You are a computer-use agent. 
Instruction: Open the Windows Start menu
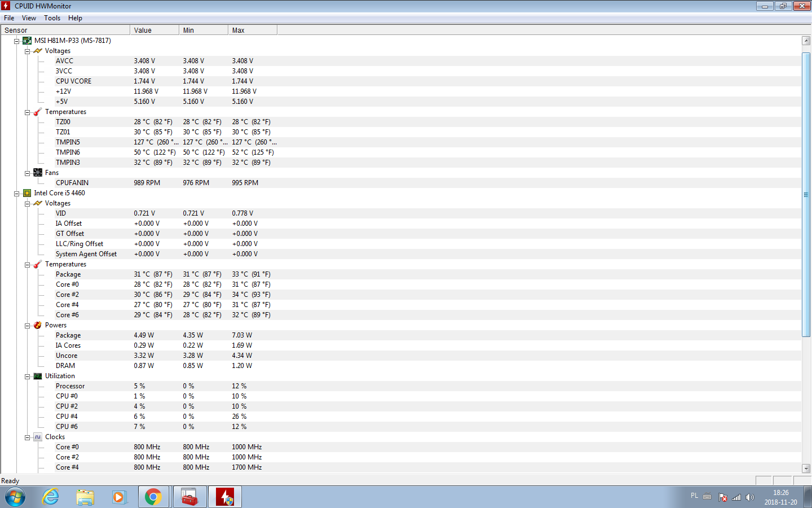[15, 497]
